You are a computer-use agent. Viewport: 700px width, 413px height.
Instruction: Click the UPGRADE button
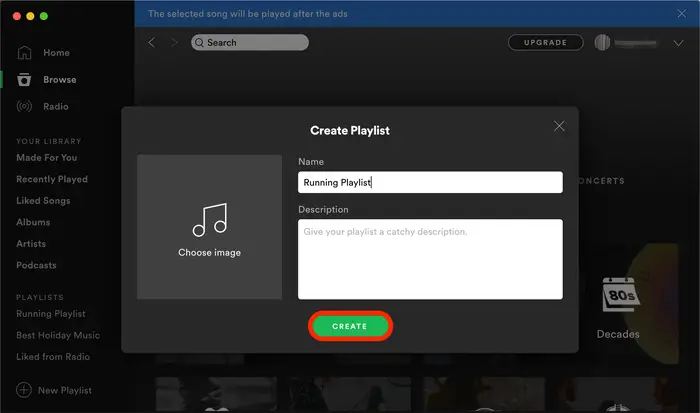[546, 42]
